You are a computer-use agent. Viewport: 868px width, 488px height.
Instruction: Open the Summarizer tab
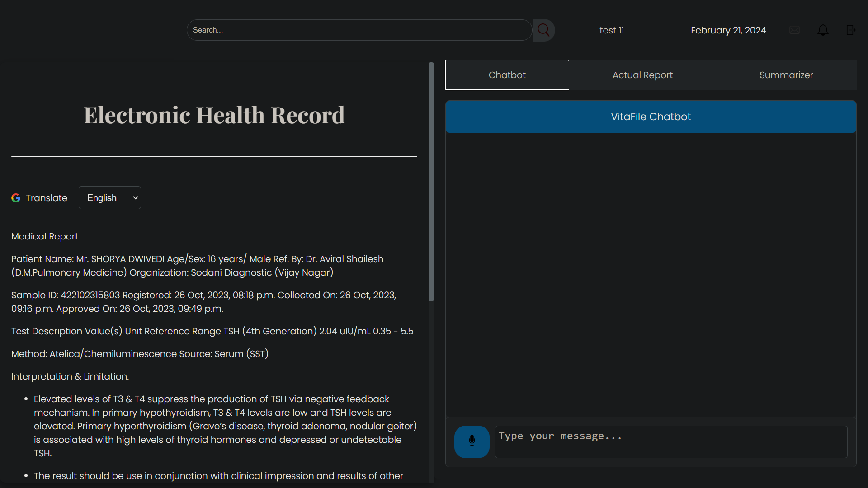click(x=786, y=75)
